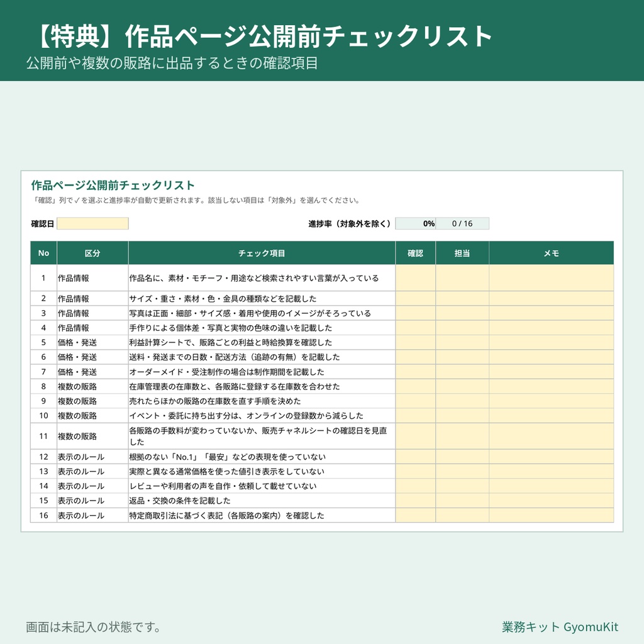Select item text 手作りによる個体差
The height and width of the screenshot is (644, 644).
230,328
